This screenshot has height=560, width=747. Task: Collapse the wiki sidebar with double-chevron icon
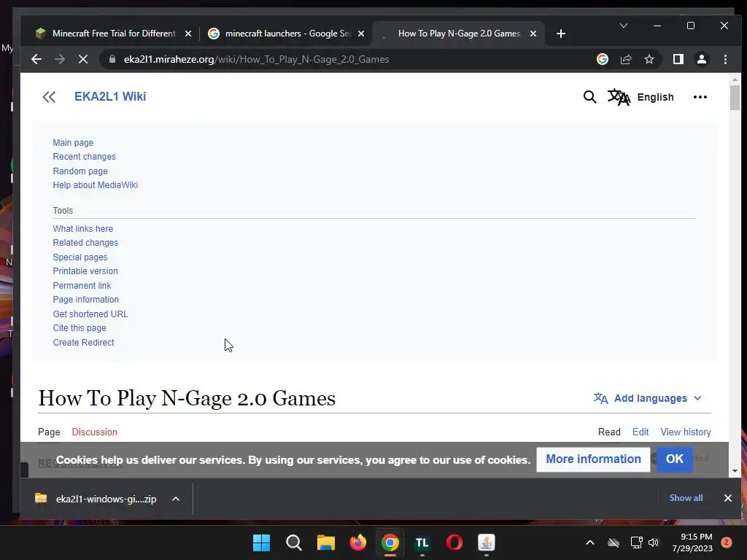[49, 97]
